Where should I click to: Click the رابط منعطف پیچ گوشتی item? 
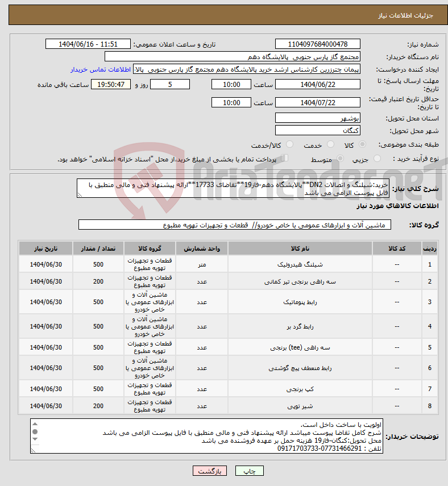(x=300, y=368)
